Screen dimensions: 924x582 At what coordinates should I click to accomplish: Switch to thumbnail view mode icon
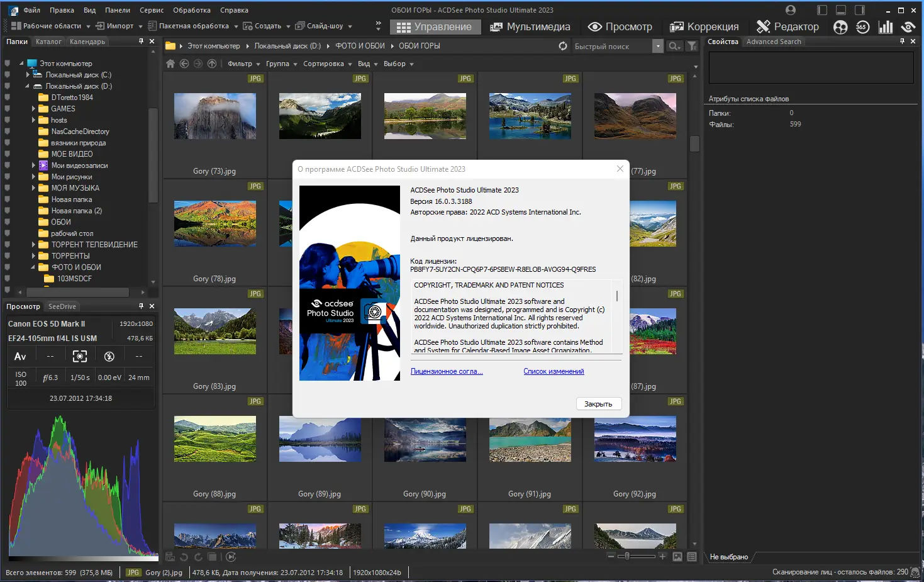[x=677, y=557]
